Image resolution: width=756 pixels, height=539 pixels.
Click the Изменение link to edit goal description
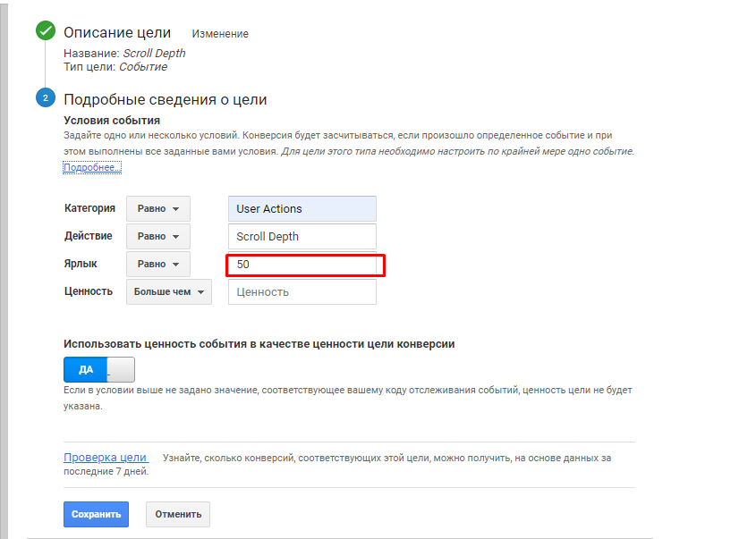point(220,34)
